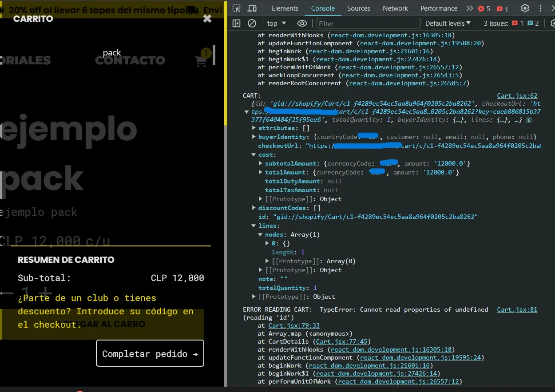555x392 pixels.
Task: Click the totalTaxAmount: null row
Action: (301, 190)
